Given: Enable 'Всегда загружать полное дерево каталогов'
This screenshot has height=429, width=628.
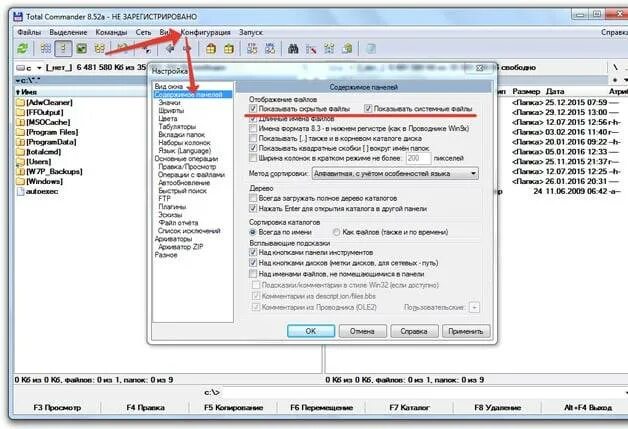Looking at the screenshot, I should [x=253, y=198].
